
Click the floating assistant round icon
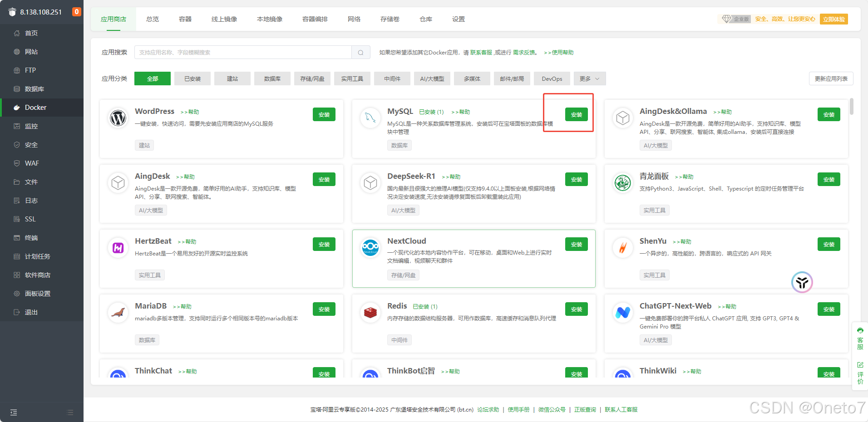pyautogui.click(x=802, y=282)
